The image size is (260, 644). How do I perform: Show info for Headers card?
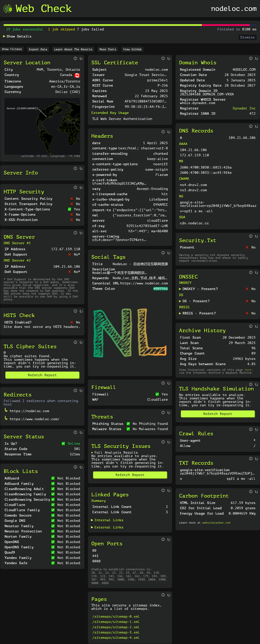[163, 132]
